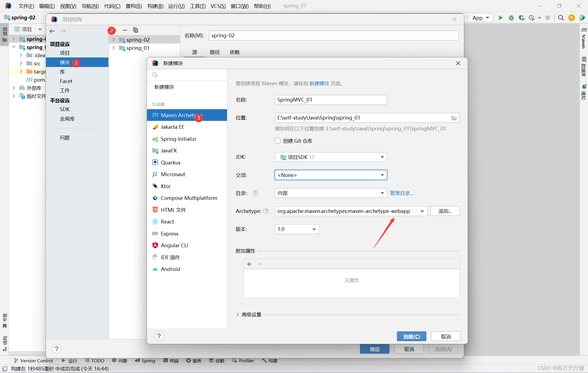Image resolution: width=588 pixels, height=373 pixels.
Task: Switch to the Dependencies tab
Action: click(234, 52)
